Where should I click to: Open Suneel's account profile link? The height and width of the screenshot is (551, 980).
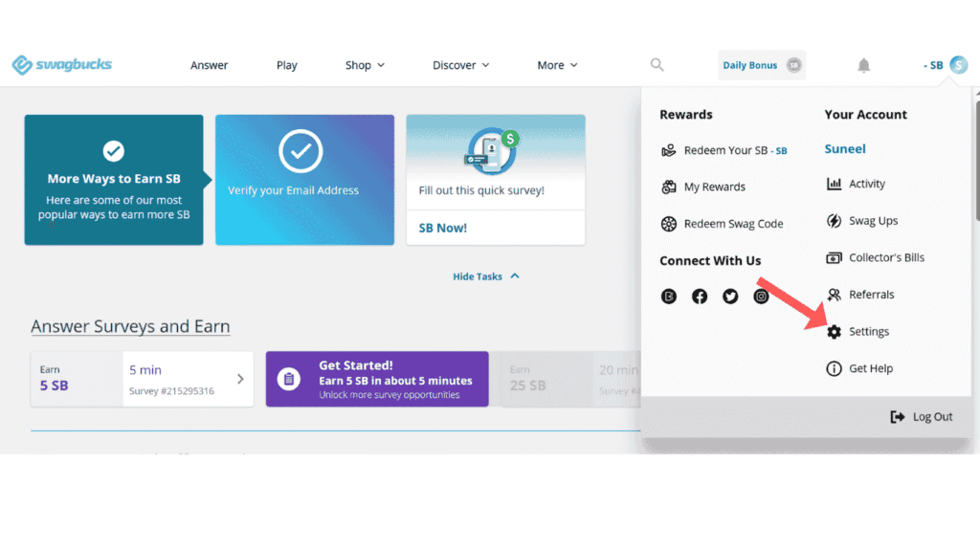pos(845,149)
